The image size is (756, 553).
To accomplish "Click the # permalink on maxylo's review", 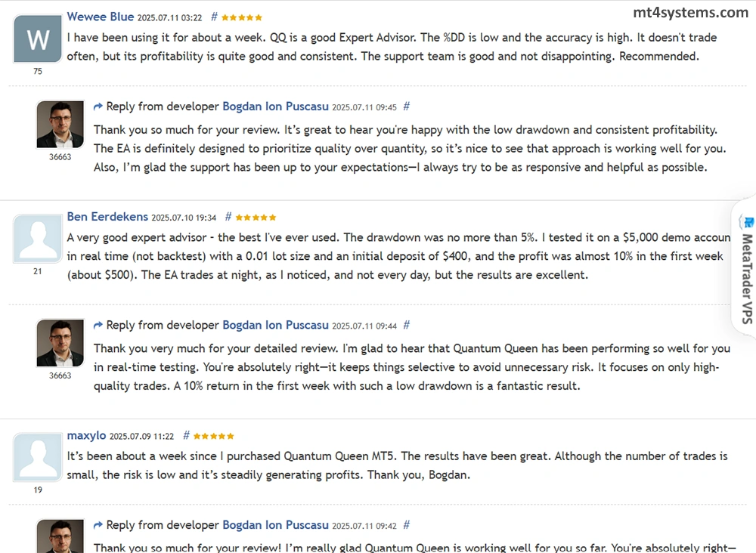I will [186, 436].
